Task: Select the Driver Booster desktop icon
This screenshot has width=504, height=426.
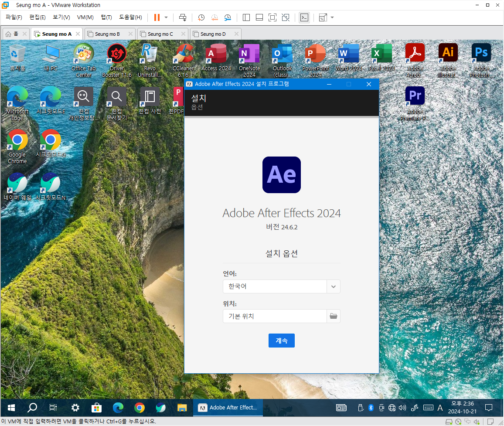Action: [117, 61]
